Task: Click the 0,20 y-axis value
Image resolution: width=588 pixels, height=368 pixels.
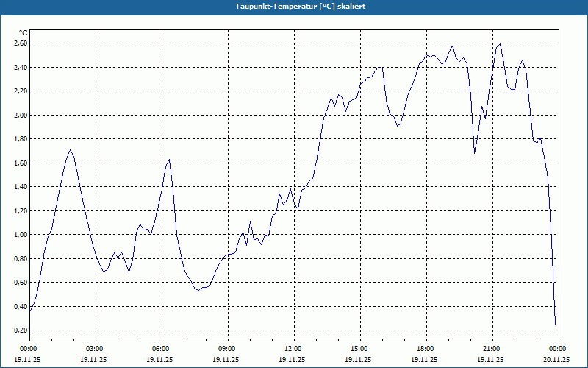Action: (22, 330)
